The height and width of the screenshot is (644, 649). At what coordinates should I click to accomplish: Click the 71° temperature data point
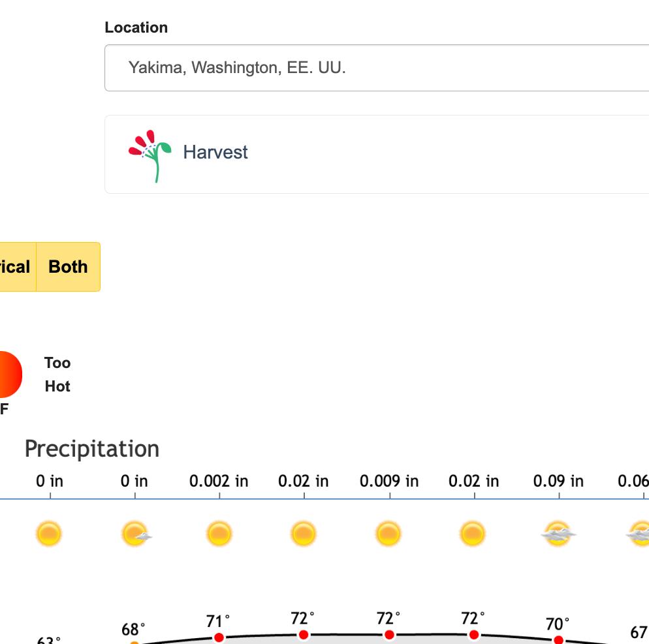pos(219,637)
